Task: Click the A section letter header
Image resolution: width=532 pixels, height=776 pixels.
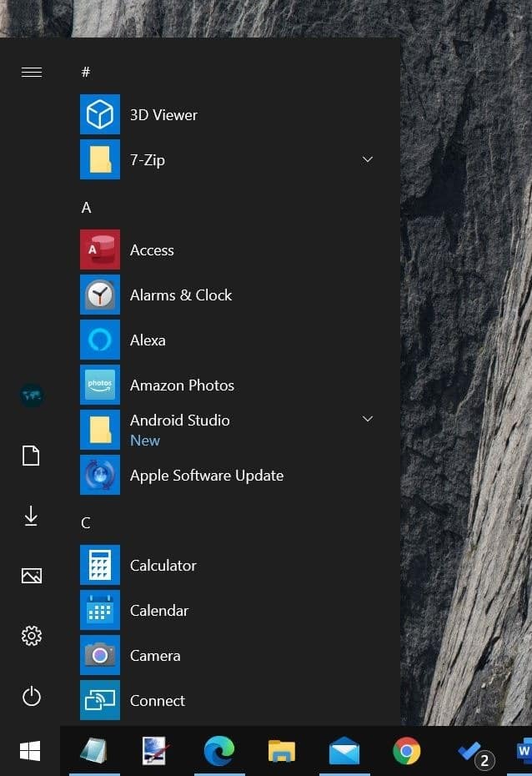Action: 86,208
